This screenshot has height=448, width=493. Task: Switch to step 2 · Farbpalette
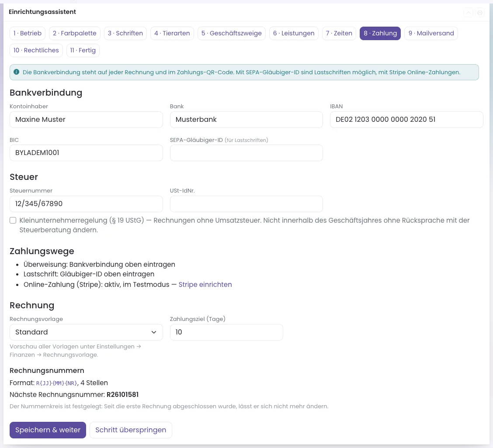(x=74, y=33)
